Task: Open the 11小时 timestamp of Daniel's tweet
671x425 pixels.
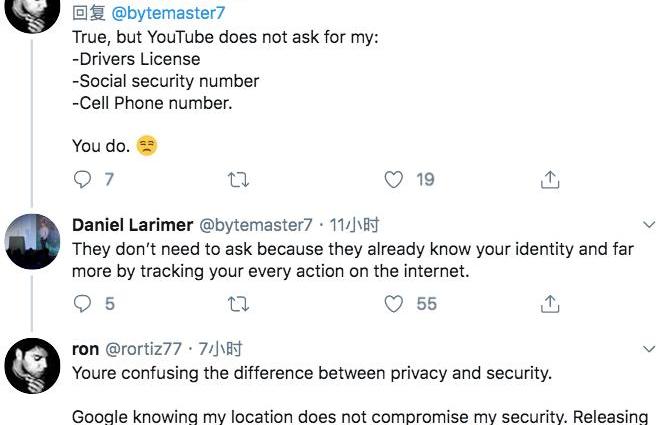Action: [x=355, y=225]
